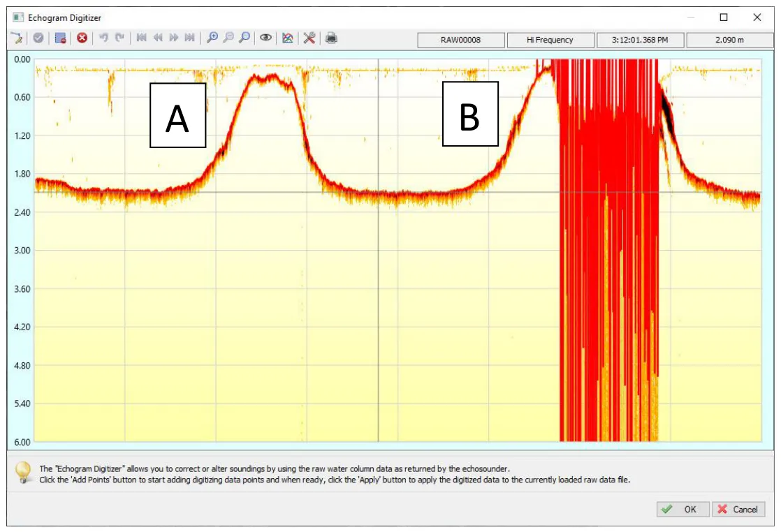The width and height of the screenshot is (781, 532).
Task: Click the Apply checkmark icon in toolbar
Action: 38,38
